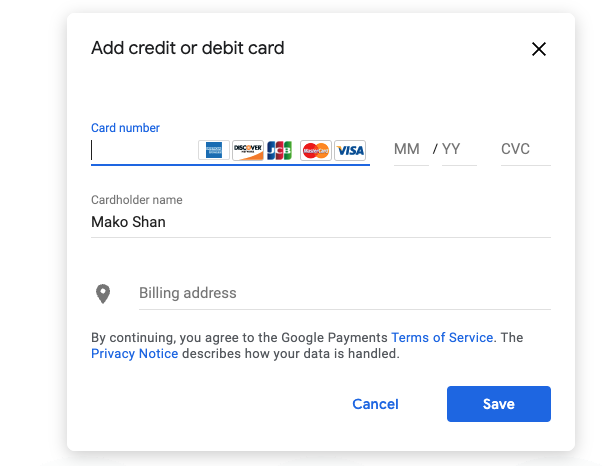Click the 'Card number' field label

click(x=125, y=128)
